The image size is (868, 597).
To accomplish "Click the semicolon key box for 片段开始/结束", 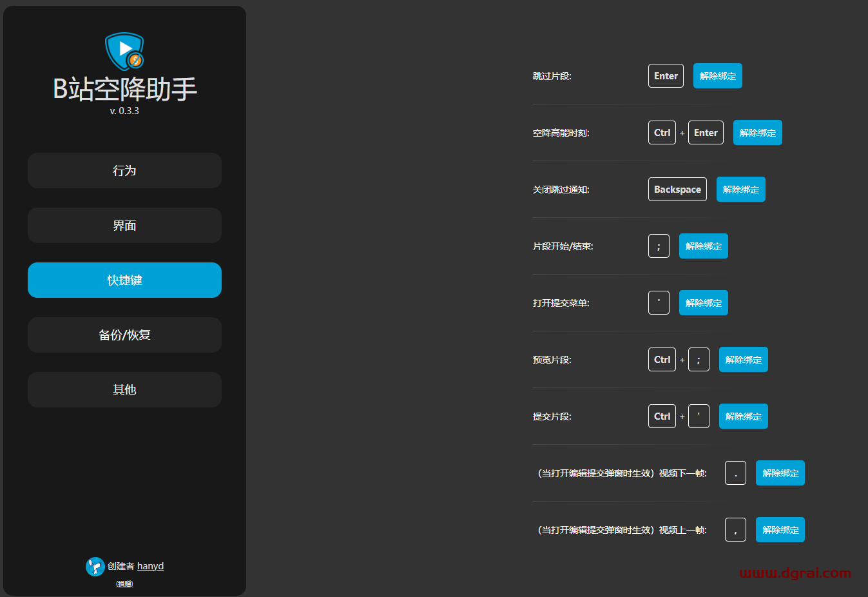I will click(x=659, y=246).
